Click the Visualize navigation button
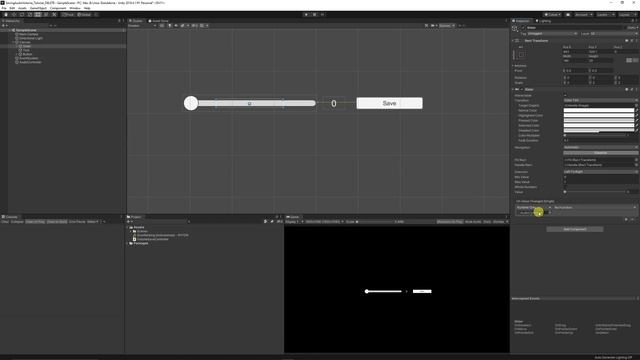Image resolution: width=640 pixels, height=360 pixels. [x=600, y=153]
